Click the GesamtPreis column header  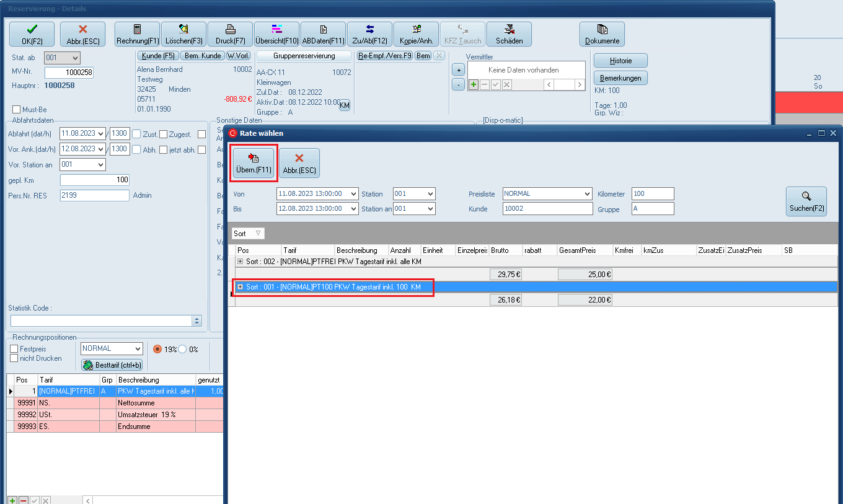(x=577, y=250)
